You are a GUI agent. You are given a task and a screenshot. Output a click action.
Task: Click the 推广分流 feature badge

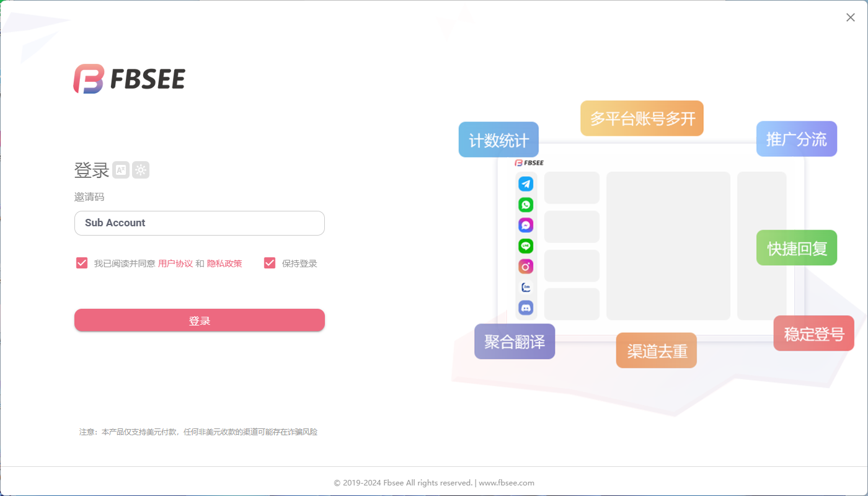point(797,139)
